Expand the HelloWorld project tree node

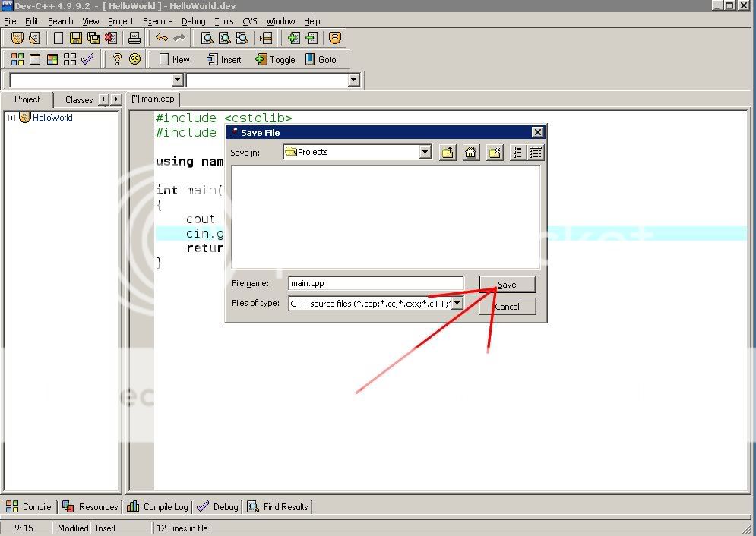point(11,118)
